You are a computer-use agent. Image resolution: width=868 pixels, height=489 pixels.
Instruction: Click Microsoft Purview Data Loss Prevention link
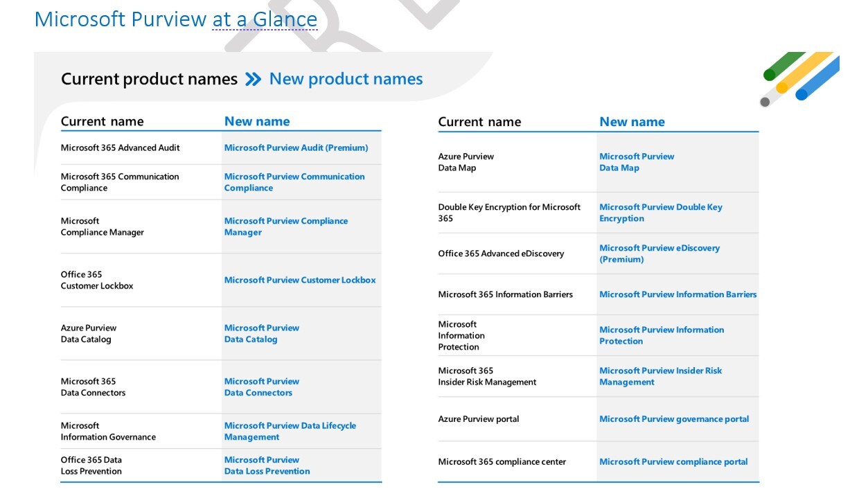click(x=267, y=465)
